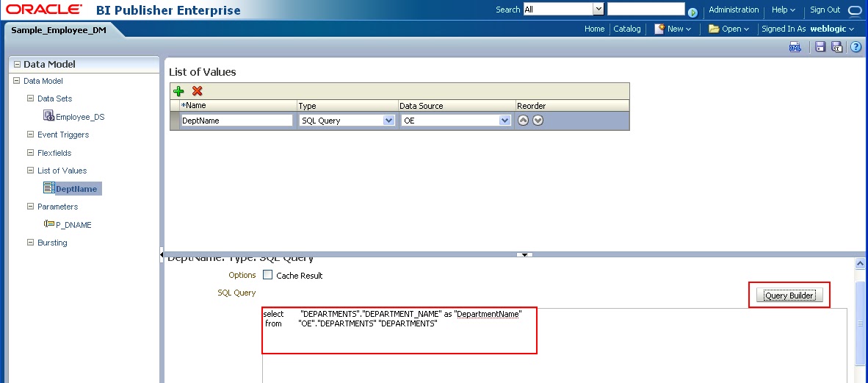Click the Data Sets tree label
This screenshot has width=868, height=383.
(x=55, y=99)
